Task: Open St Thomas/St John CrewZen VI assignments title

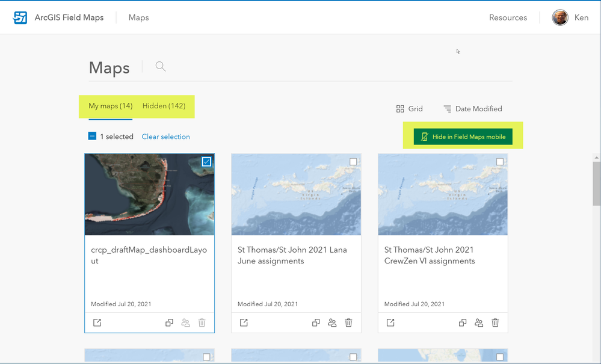Action: [x=430, y=255]
